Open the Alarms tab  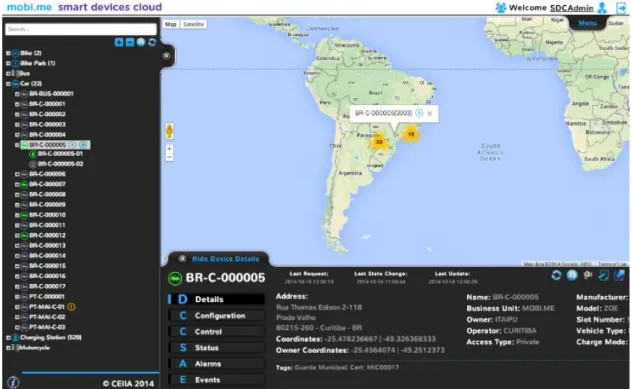(217, 364)
